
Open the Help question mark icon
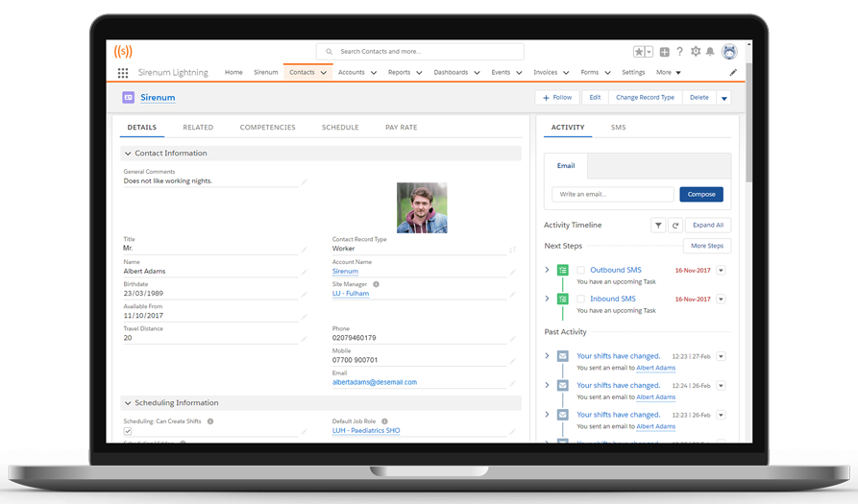[x=679, y=52]
